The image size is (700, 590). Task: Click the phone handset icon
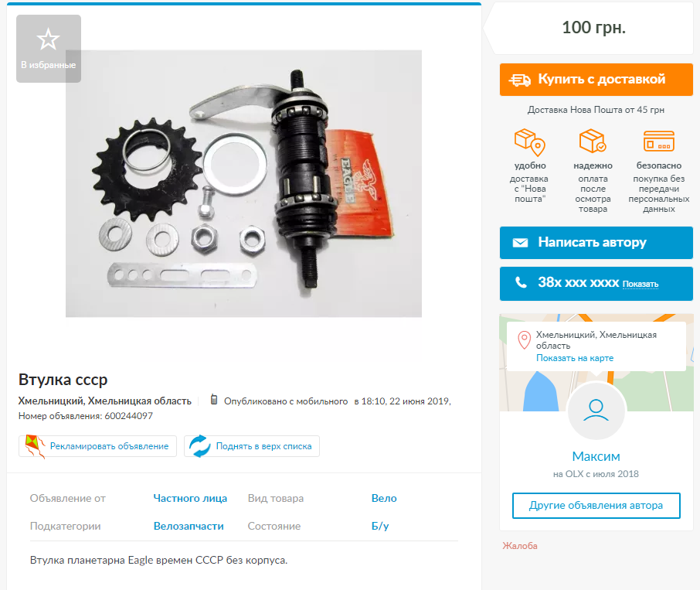click(521, 282)
